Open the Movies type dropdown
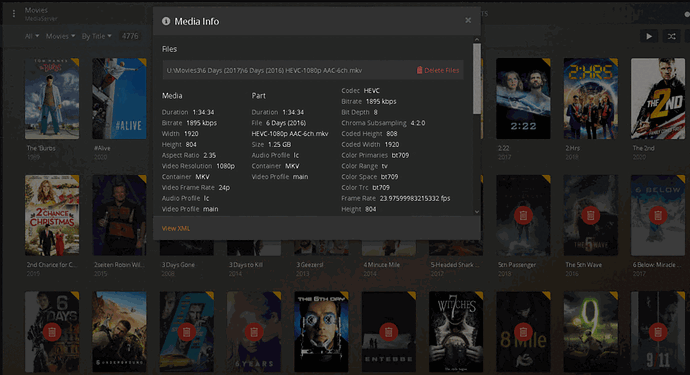This screenshot has height=375, width=690. [x=60, y=36]
